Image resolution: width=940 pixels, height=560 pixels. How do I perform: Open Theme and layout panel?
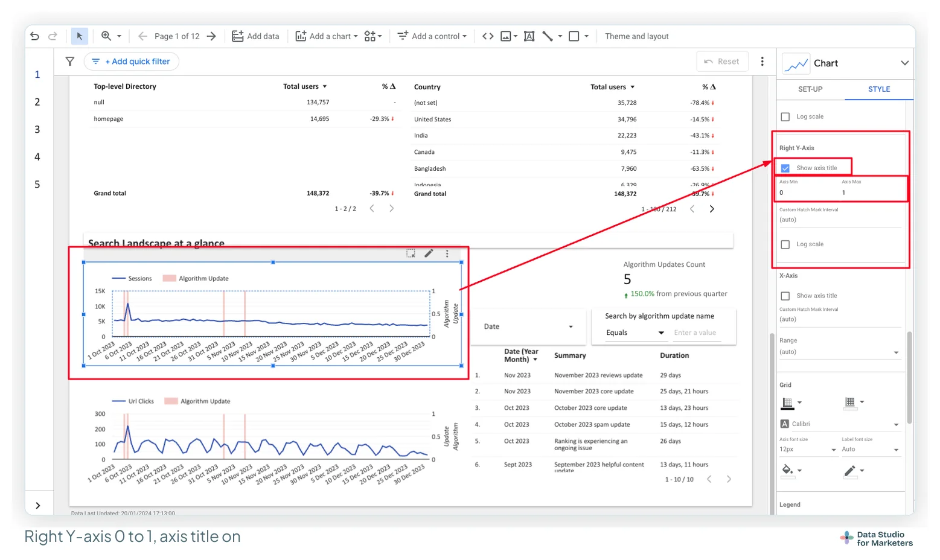(x=637, y=36)
